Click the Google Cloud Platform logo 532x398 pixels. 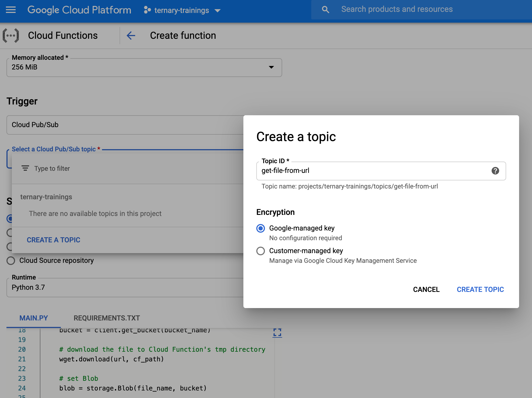pyautogui.click(x=79, y=10)
